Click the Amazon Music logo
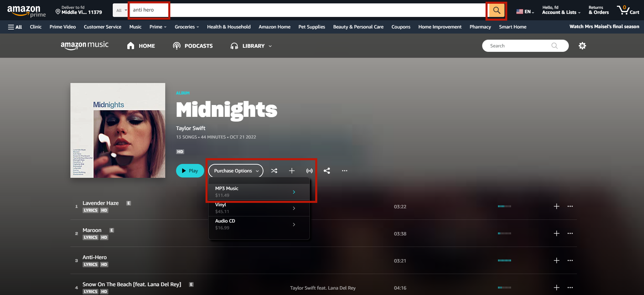 pos(85,45)
